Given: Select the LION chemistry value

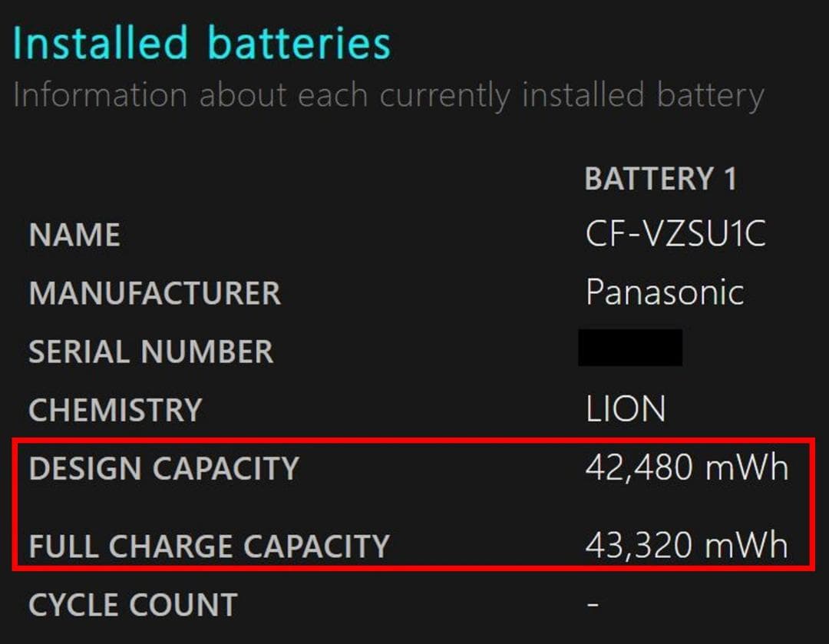Looking at the screenshot, I should point(626,410).
